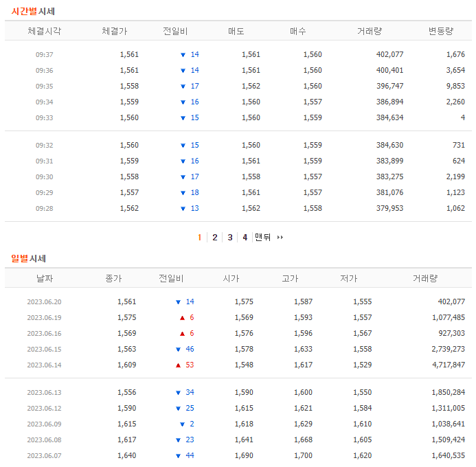The height and width of the screenshot is (467, 476).
Task: Click the 고가 column header
Action: point(290,278)
